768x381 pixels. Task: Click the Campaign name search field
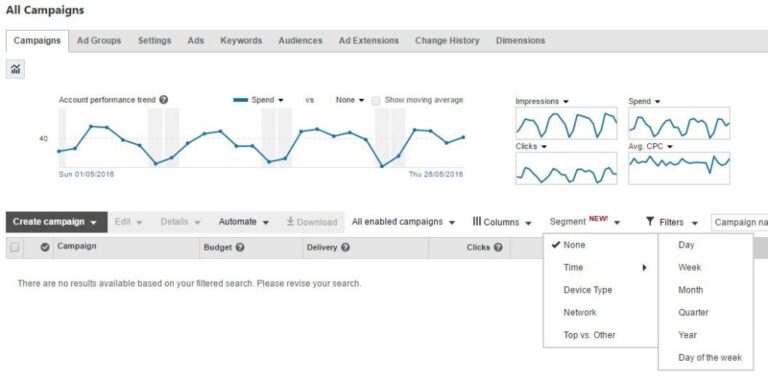pyautogui.click(x=739, y=222)
